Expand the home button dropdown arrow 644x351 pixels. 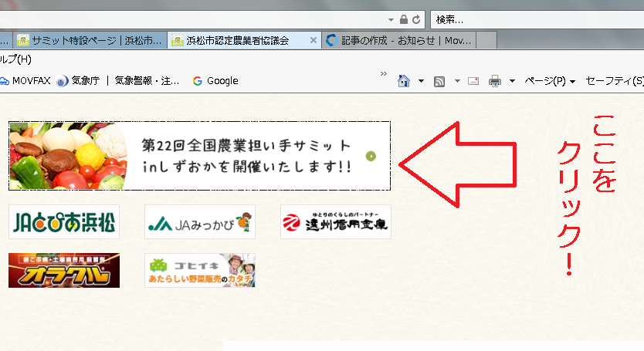tap(421, 81)
